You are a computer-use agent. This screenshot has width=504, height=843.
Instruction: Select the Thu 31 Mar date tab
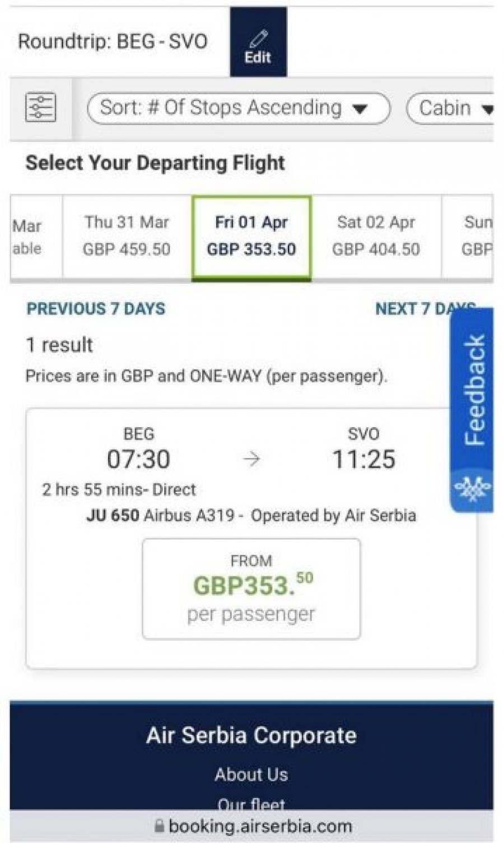127,236
